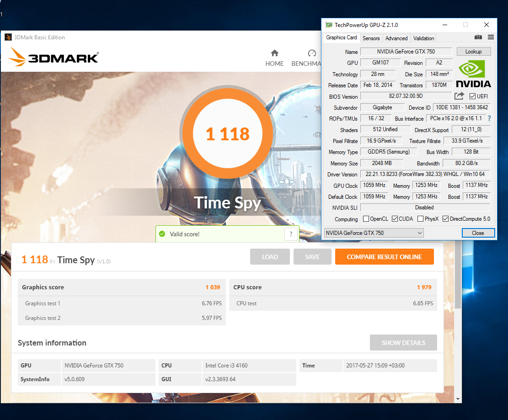The width and height of the screenshot is (508, 420).
Task: Click the Bus Interface question mark icon
Action: point(489,118)
